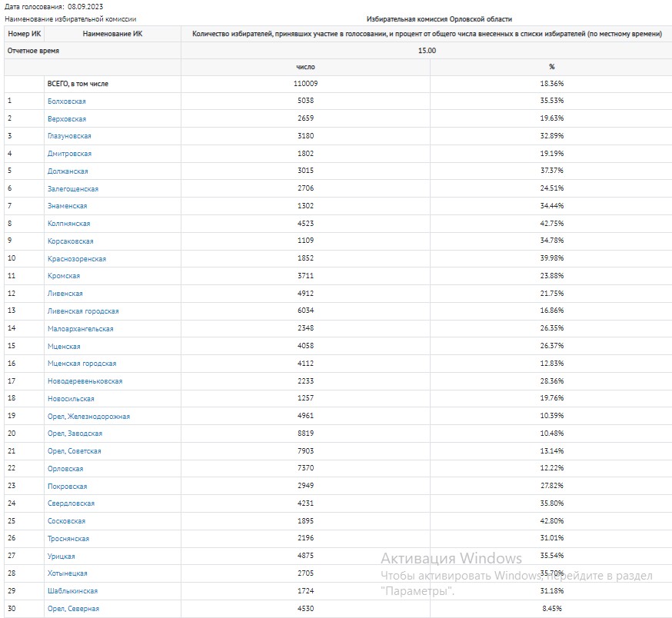672x618 pixels.
Task: Open the Глазуновская commission link
Action: [x=69, y=136]
